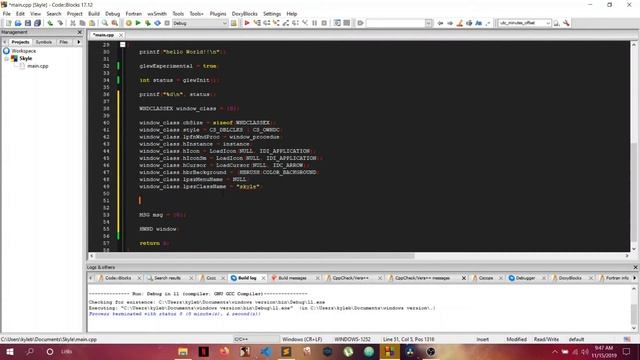The height and width of the screenshot is (360, 640).
Task: Click the Save all files icon
Action: coord(38,23)
